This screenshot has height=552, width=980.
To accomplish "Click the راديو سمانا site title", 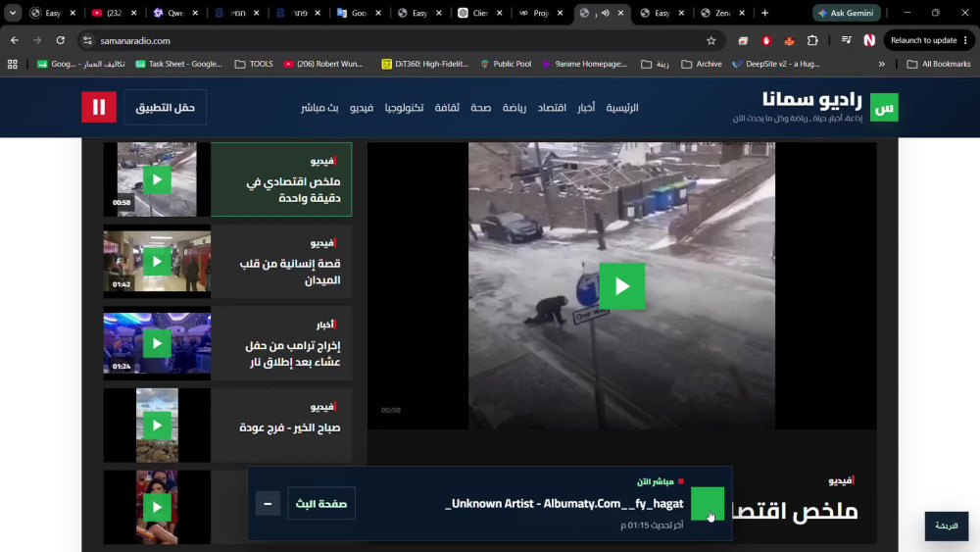I will point(811,99).
